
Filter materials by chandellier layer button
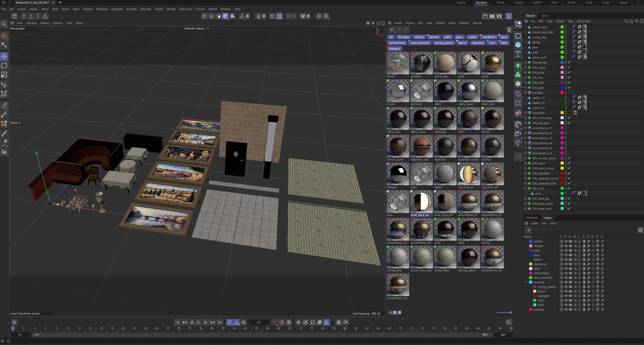tap(488, 37)
